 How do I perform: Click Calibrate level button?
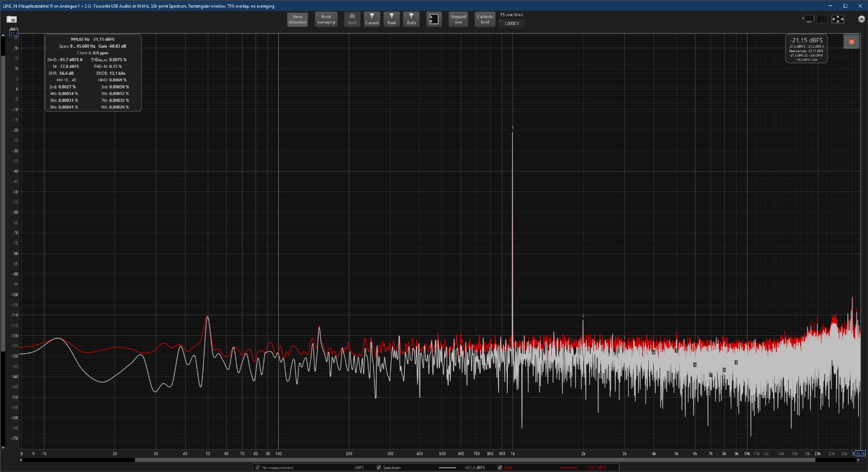pos(485,19)
